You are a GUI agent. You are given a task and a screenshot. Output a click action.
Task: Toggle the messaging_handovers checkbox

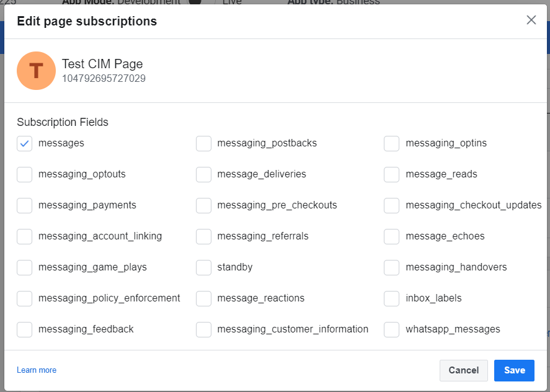tap(391, 268)
